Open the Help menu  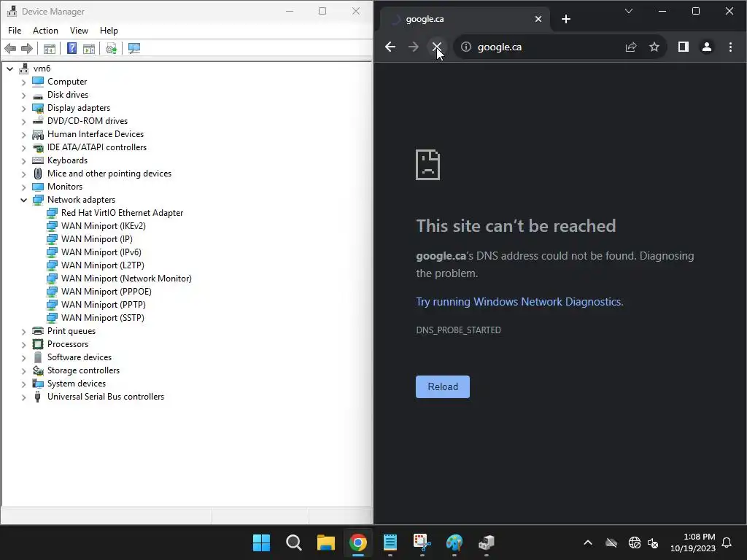109,31
